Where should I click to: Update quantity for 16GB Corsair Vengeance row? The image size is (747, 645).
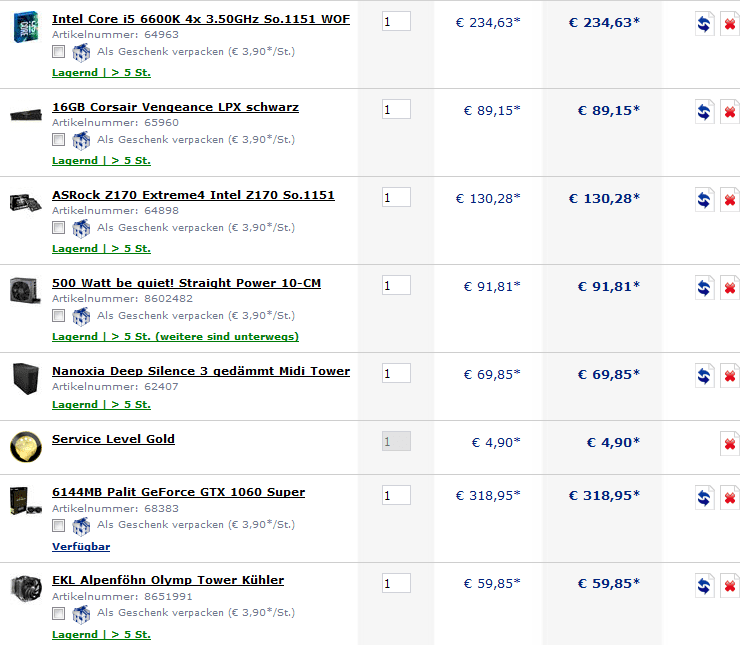click(704, 111)
